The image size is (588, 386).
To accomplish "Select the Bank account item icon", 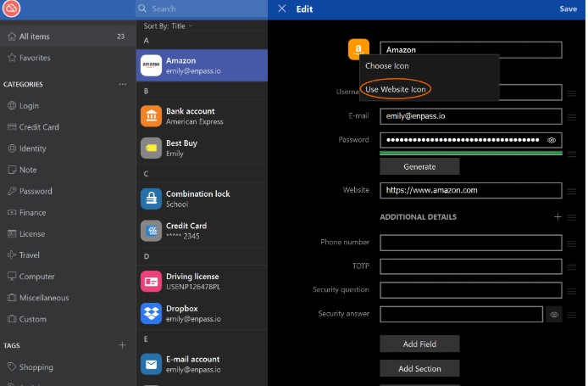I will click(x=151, y=116).
